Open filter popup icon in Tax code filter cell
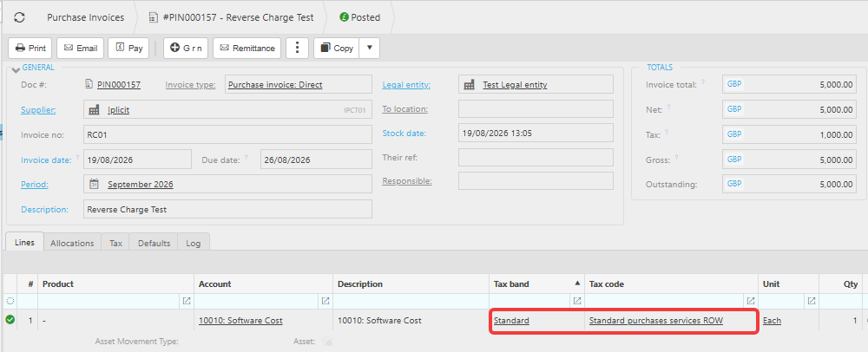868x352 pixels. (751, 301)
